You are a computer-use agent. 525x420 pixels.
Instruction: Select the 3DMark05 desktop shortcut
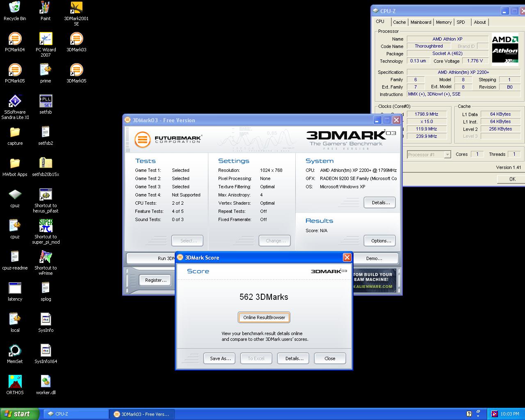(76, 73)
